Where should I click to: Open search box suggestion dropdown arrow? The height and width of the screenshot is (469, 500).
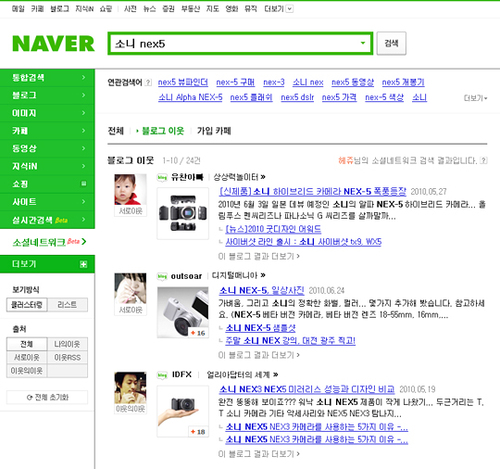(363, 43)
